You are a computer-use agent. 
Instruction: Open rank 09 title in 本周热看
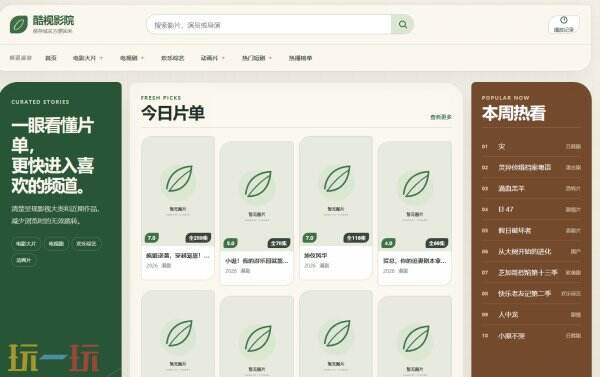(x=508, y=315)
